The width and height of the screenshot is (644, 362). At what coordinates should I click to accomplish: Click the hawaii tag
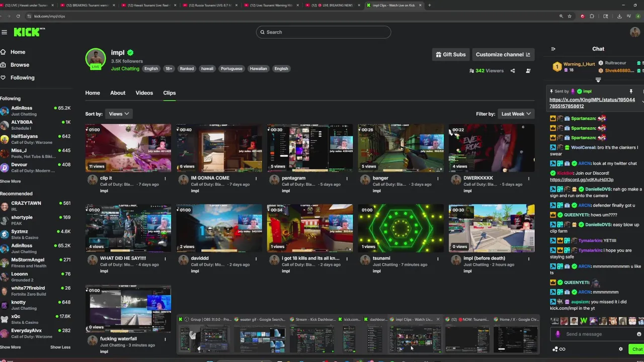click(207, 69)
